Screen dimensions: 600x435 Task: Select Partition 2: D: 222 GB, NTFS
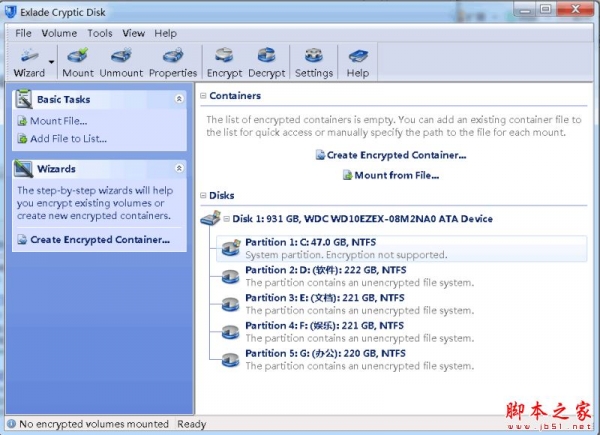pyautogui.click(x=401, y=276)
